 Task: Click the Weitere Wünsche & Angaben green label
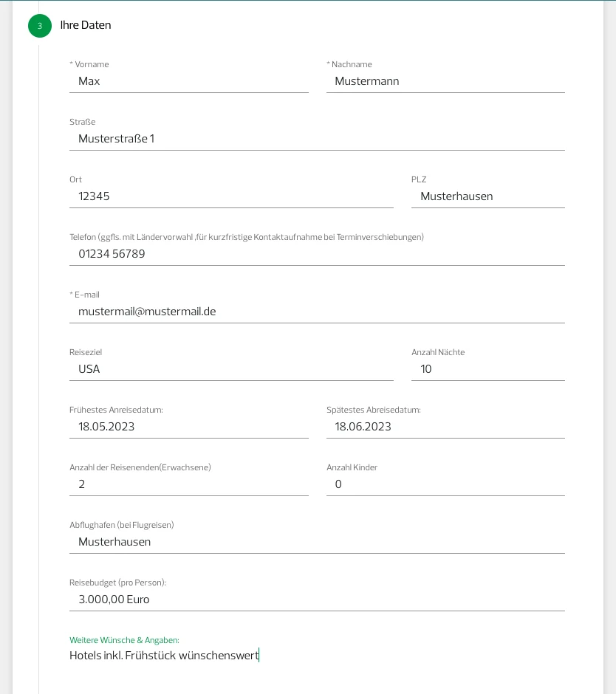tap(124, 640)
